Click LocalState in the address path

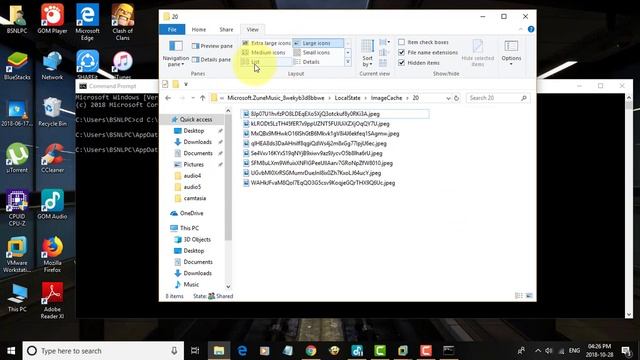[347, 98]
